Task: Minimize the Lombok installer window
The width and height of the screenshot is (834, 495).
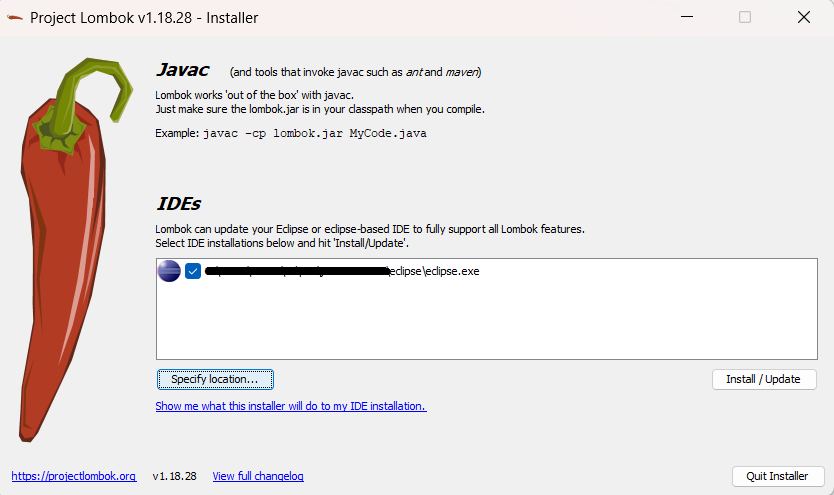Action: (x=687, y=17)
